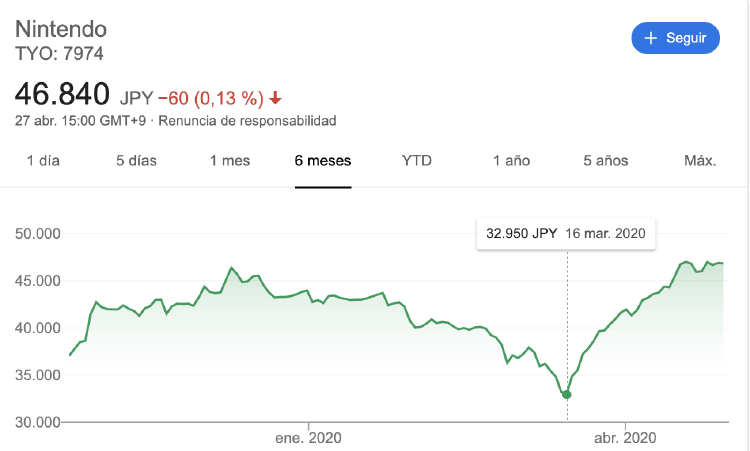Viewport: 750px width, 451px height.
Task: Click the plus icon on Seguir button
Action: (x=651, y=38)
